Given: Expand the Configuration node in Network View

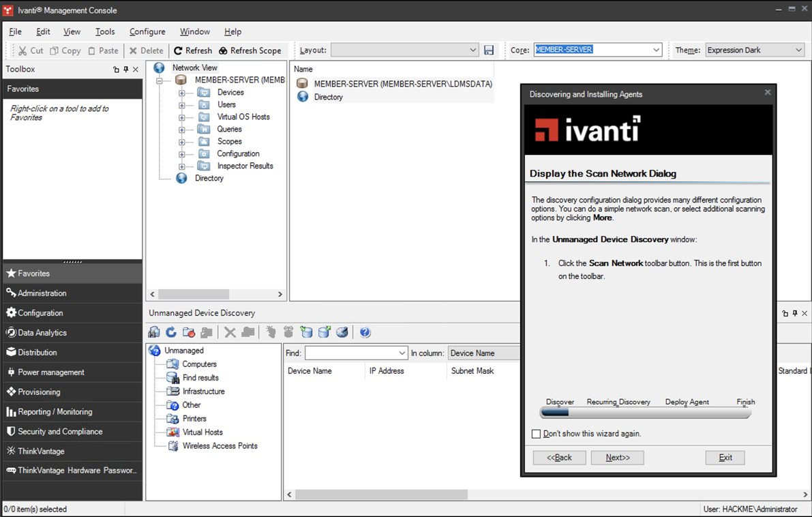Looking at the screenshot, I should pos(182,154).
